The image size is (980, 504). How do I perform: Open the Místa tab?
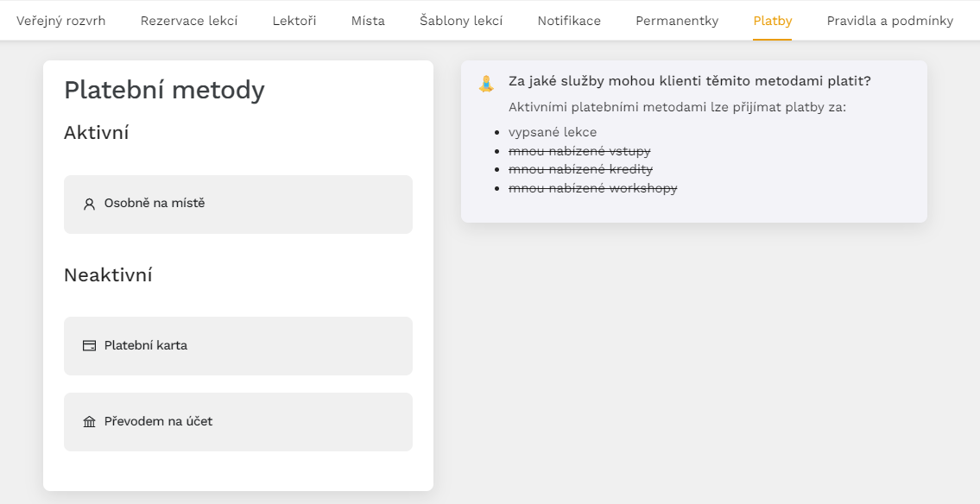point(368,21)
